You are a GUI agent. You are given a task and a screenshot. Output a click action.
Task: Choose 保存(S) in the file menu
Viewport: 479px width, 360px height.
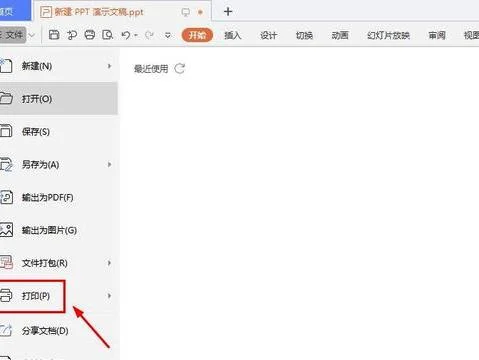tap(59, 132)
